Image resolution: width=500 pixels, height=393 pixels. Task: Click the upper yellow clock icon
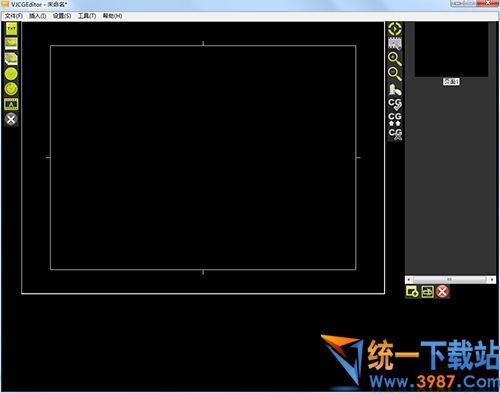point(11,74)
